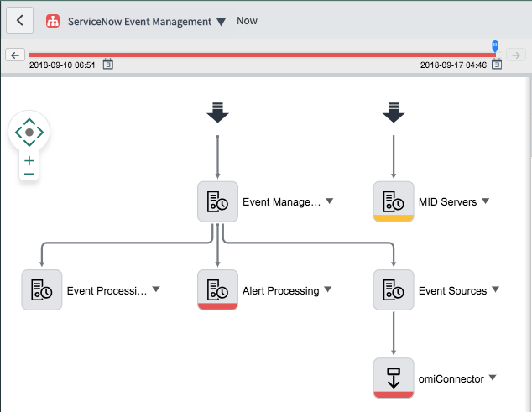Expand the Event Sources node menu arrow
This screenshot has width=532, height=412.
click(496, 289)
